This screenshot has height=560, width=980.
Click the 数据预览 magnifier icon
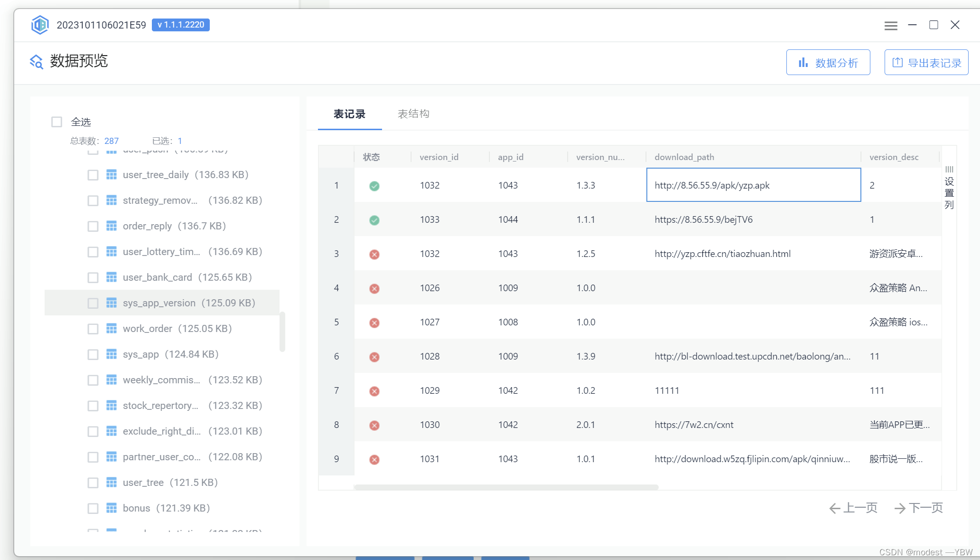click(x=36, y=61)
